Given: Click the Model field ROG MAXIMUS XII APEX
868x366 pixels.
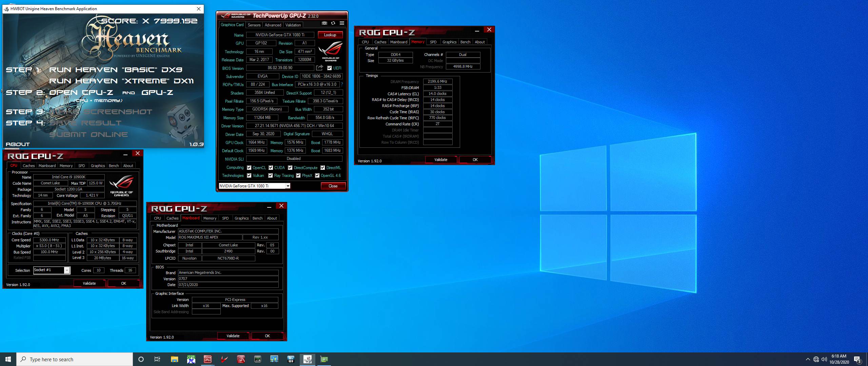Looking at the screenshot, I should click(210, 237).
